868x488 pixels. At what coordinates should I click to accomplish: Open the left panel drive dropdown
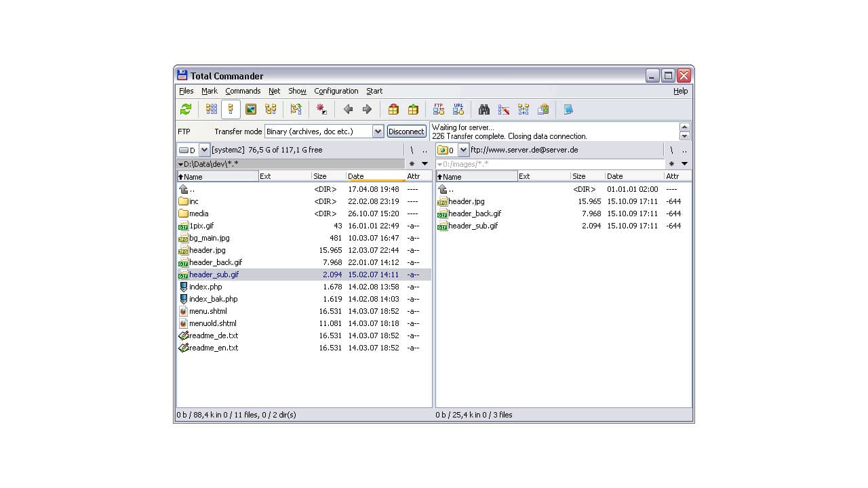(203, 150)
